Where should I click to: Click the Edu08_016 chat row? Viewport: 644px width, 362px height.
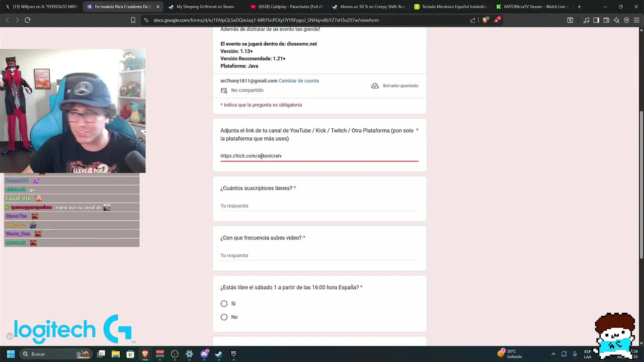click(x=71, y=199)
